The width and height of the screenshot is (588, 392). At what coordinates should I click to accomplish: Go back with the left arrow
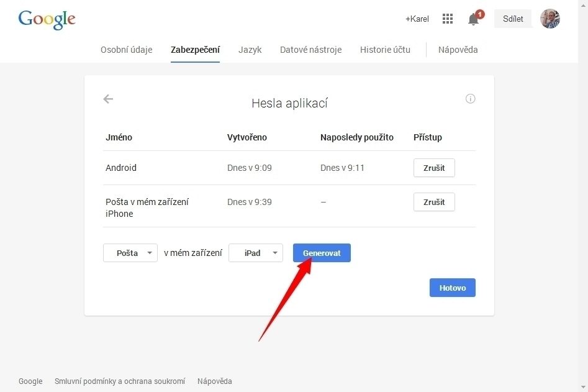coord(108,99)
